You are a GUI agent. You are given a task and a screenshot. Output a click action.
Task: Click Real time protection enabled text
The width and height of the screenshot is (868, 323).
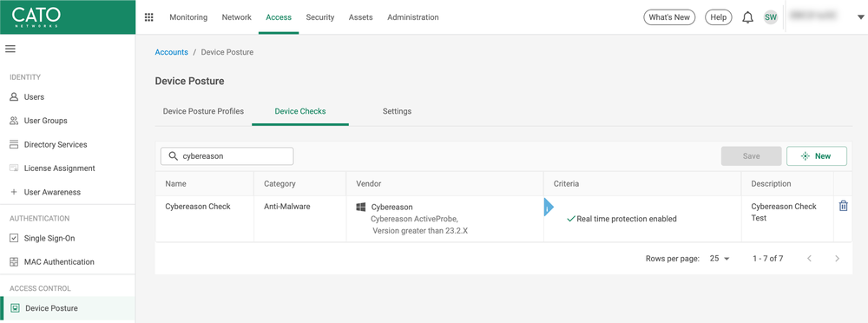(627, 219)
